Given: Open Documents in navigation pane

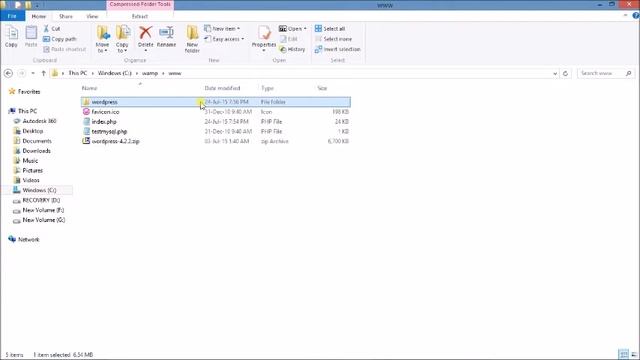Looking at the screenshot, I should coord(33,141).
